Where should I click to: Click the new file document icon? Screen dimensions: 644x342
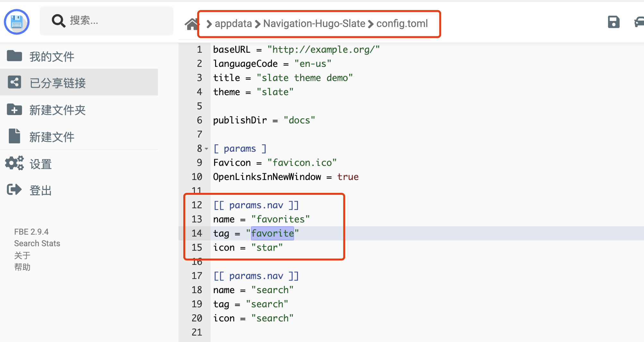[x=14, y=136]
